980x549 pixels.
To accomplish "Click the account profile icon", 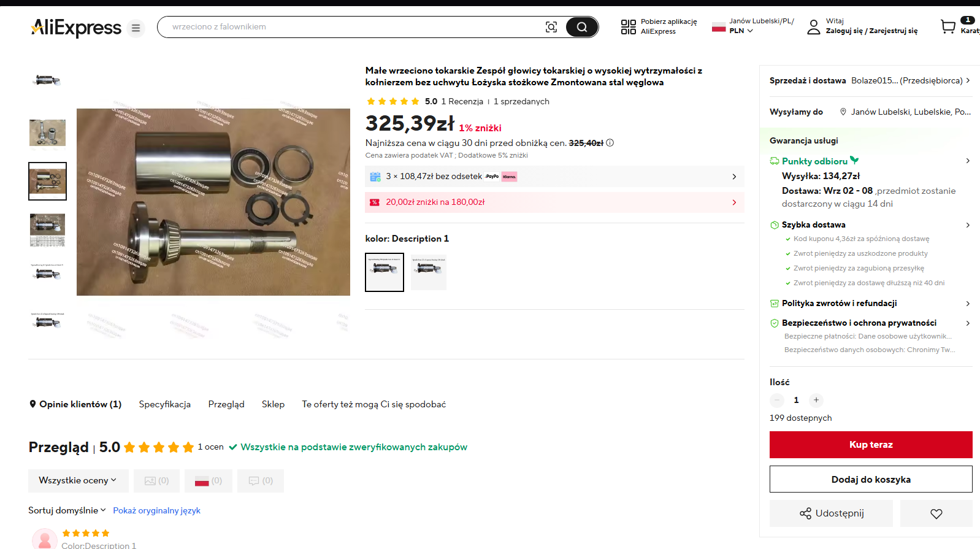I will click(x=813, y=26).
